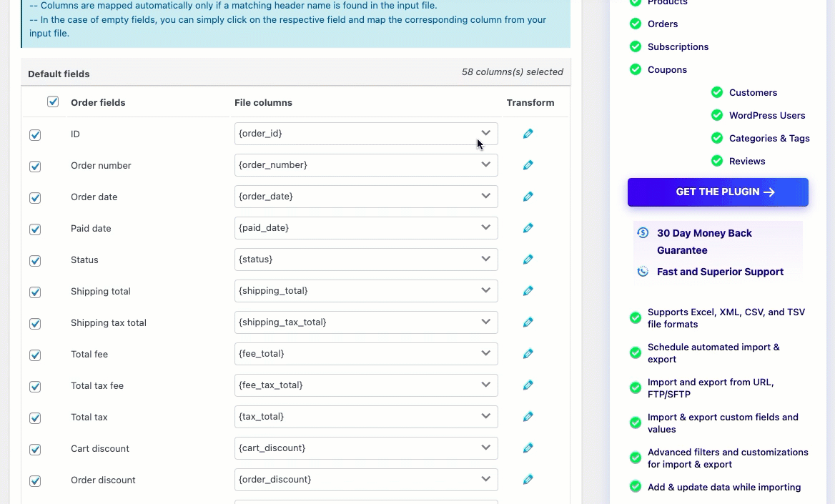Viewport: 835px width, 504px height.
Task: Open transform for Shipping total row
Action: pos(528,291)
